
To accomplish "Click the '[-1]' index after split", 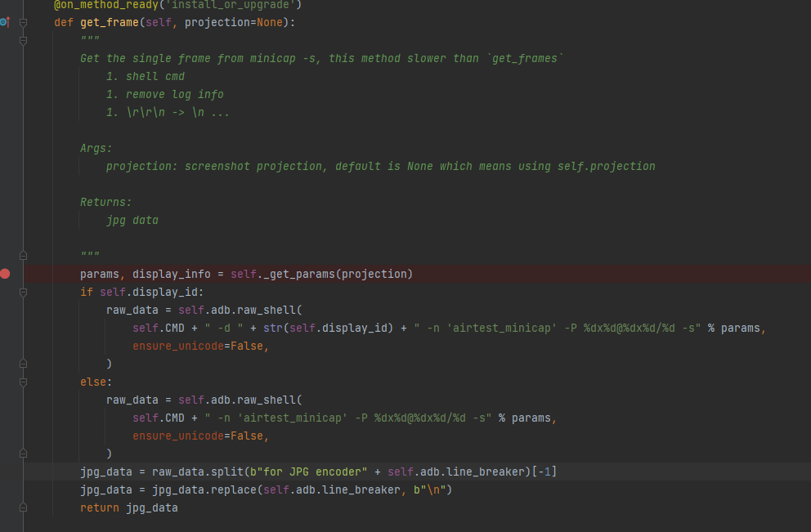I will [x=544, y=472].
